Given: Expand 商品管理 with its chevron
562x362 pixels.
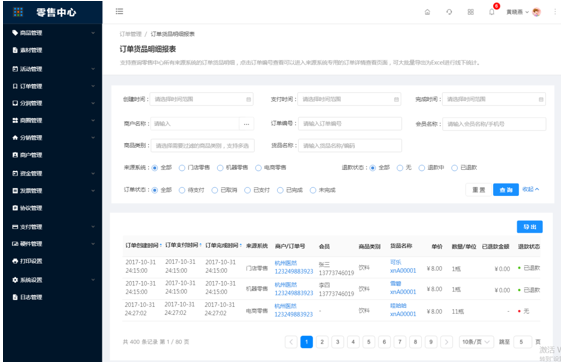Looking at the screenshot, I should (x=93, y=33).
